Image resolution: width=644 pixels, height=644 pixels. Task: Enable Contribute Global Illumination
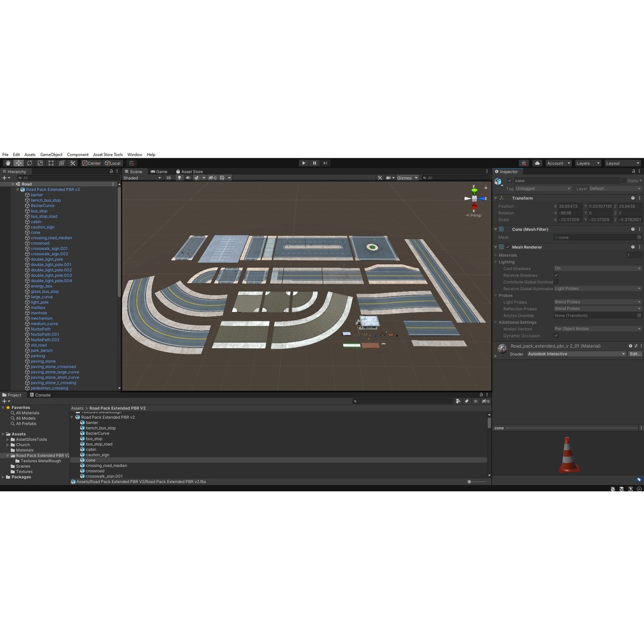[x=556, y=282]
